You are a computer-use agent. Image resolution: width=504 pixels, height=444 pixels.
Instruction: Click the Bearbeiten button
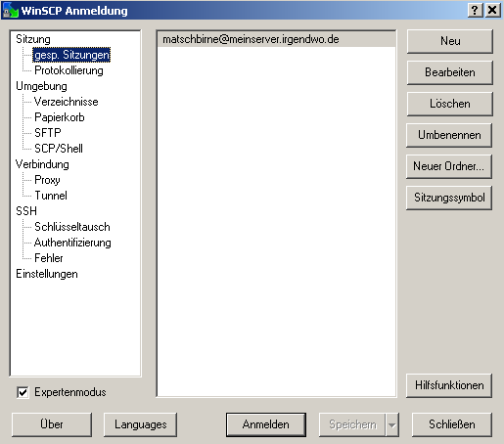pos(450,72)
